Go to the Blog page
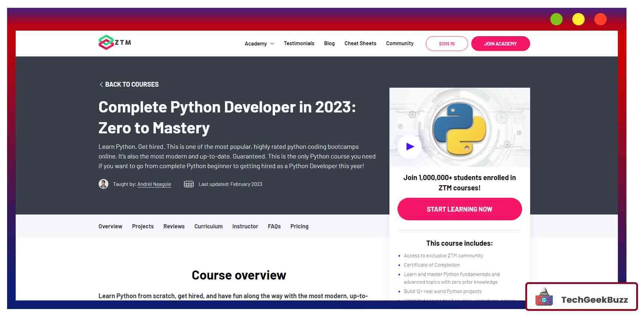644x315 pixels. (x=329, y=43)
